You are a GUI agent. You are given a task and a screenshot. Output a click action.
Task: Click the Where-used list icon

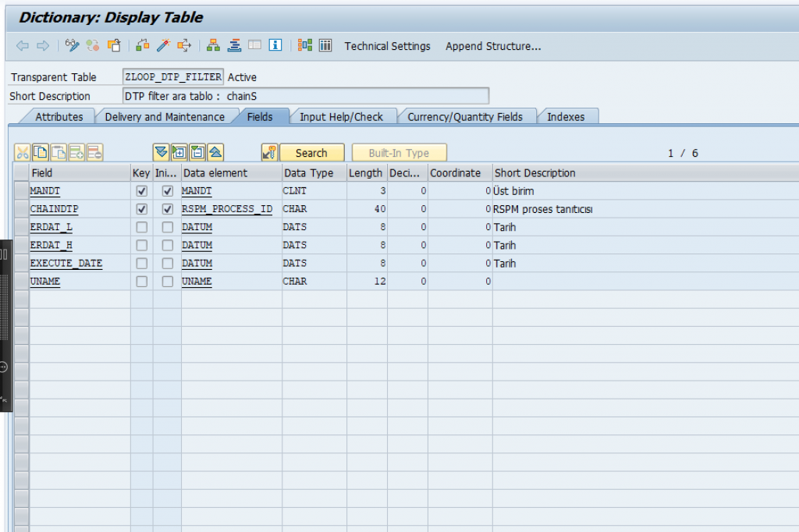click(x=184, y=46)
